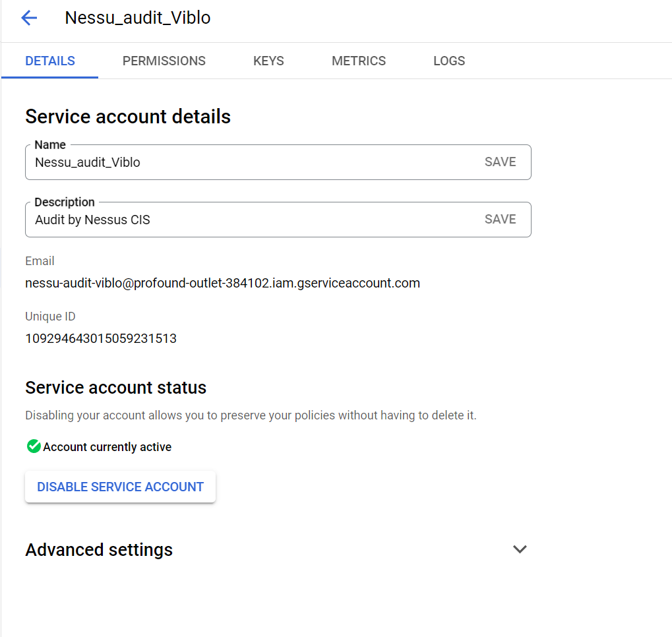The height and width of the screenshot is (637, 672).
Task: Expand Advanced settings using the chevron
Action: coord(520,549)
